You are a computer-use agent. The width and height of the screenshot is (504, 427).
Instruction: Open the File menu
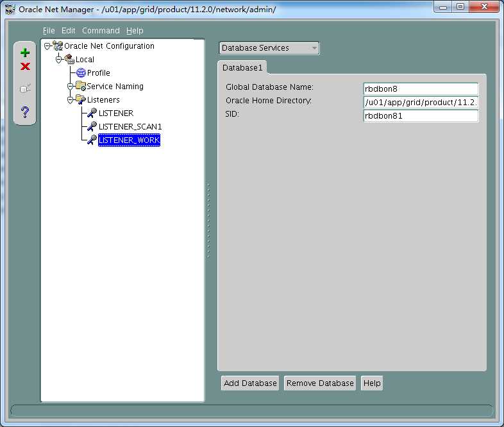49,31
